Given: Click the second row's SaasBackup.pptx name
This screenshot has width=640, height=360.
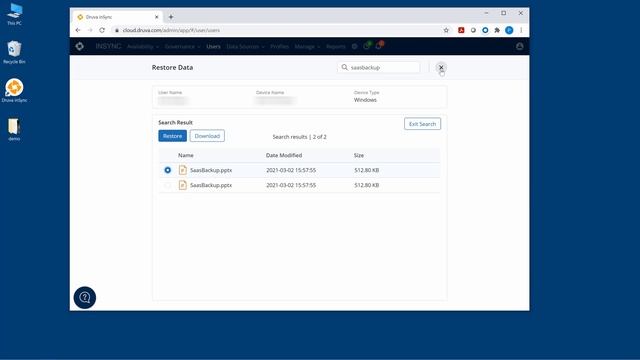Looking at the screenshot, I should click(211, 185).
